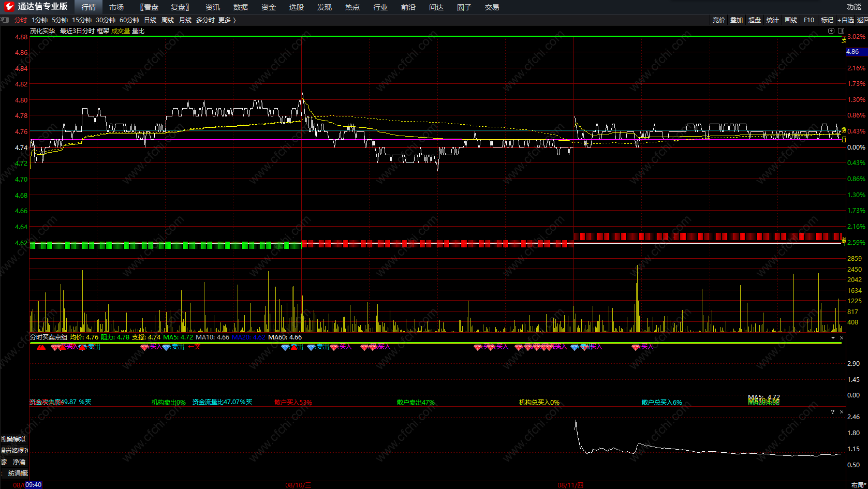Open the 布局 layout button
868x489 pixels.
point(859,485)
